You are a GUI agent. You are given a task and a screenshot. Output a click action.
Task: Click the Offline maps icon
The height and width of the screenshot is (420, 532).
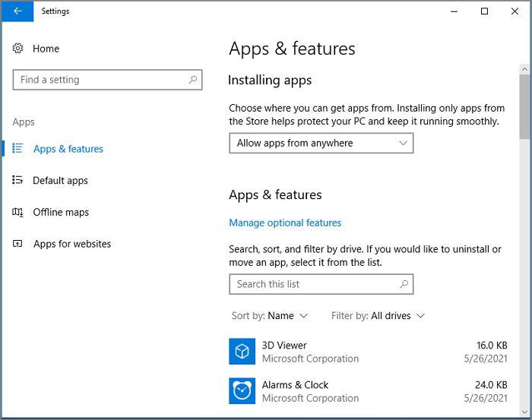click(x=18, y=213)
